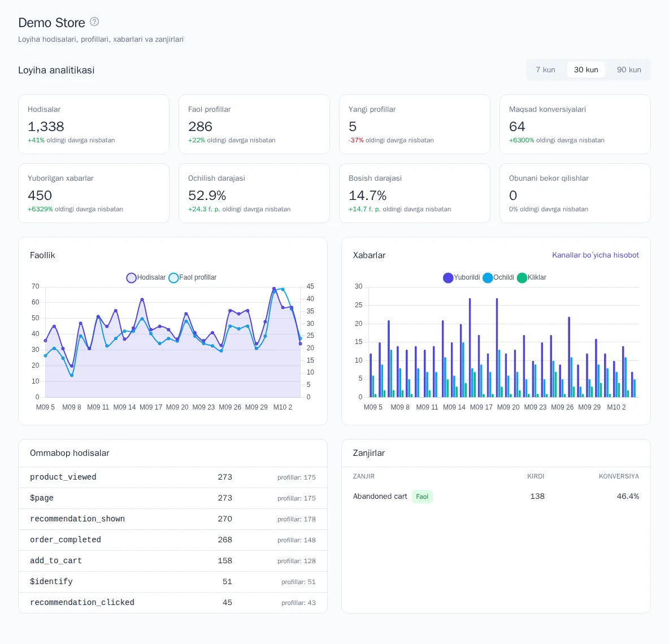The height and width of the screenshot is (644, 669).
Task: Select the product_viewed event row
Action: tap(173, 477)
